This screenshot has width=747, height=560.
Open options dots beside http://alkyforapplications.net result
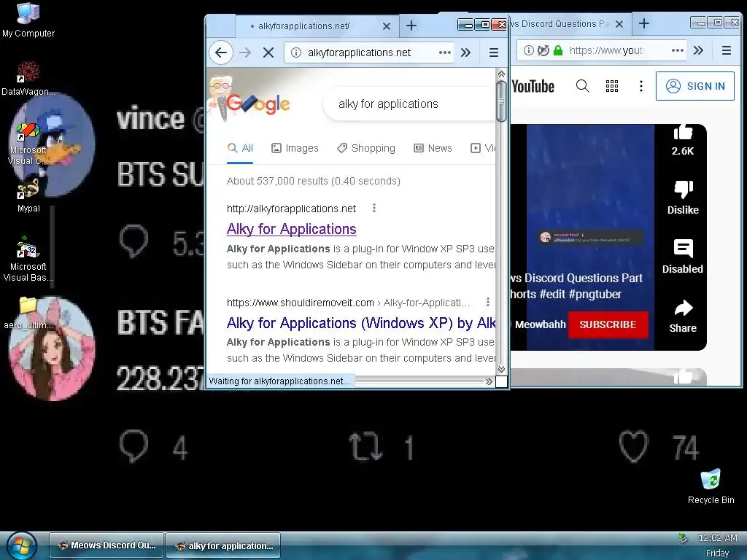374,208
